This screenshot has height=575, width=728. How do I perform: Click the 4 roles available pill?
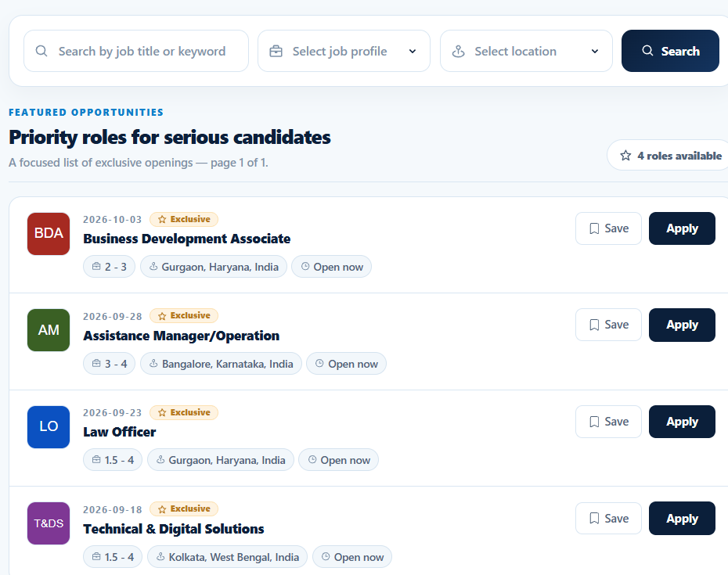pyautogui.click(x=669, y=156)
